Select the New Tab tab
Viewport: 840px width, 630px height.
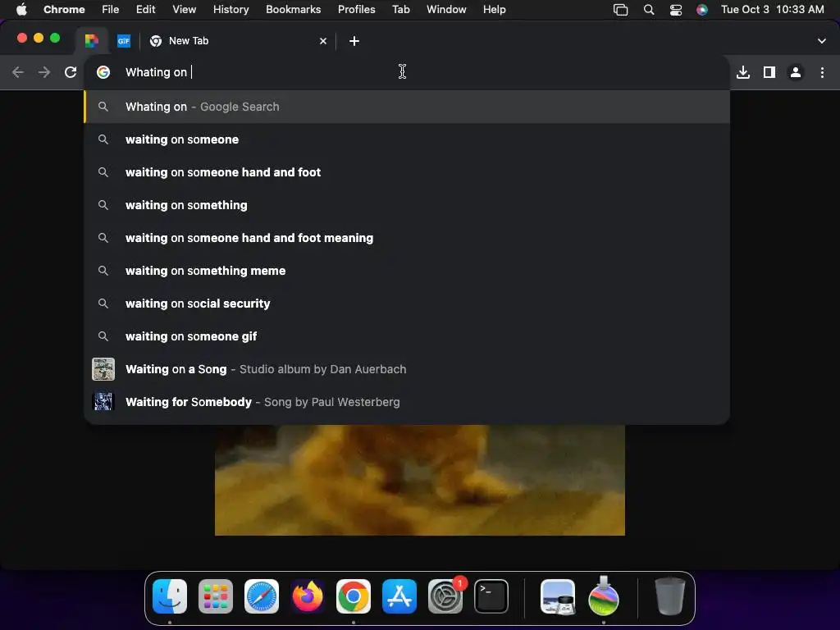pyautogui.click(x=239, y=41)
